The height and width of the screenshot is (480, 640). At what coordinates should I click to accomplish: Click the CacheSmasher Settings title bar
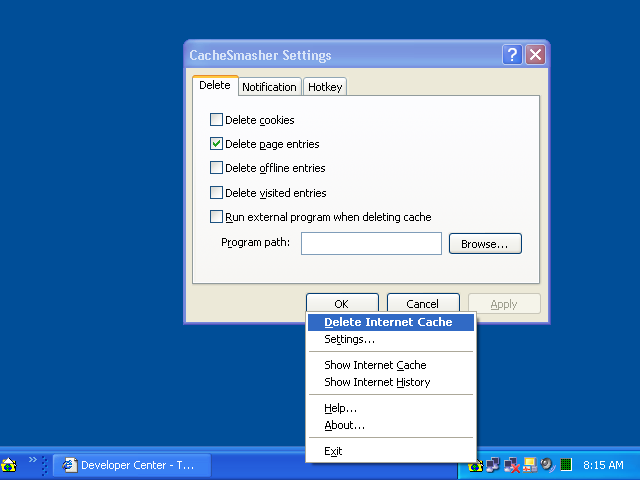click(x=343, y=55)
